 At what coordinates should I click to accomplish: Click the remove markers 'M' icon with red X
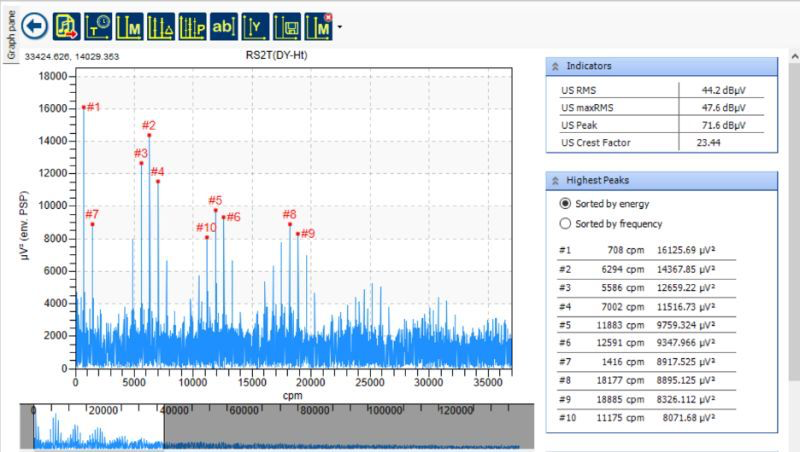coord(318,27)
